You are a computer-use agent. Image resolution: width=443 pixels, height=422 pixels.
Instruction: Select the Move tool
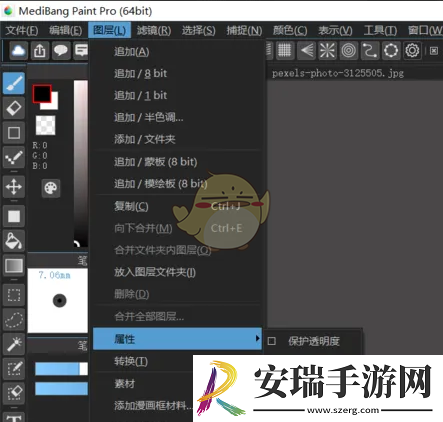tap(14, 186)
